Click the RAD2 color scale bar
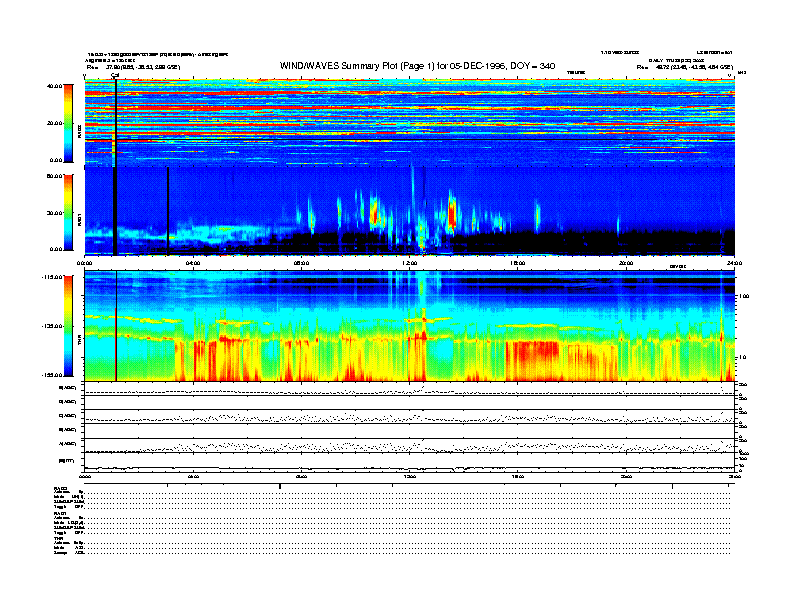Image resolution: width=792 pixels, height=612 pixels. [68, 123]
